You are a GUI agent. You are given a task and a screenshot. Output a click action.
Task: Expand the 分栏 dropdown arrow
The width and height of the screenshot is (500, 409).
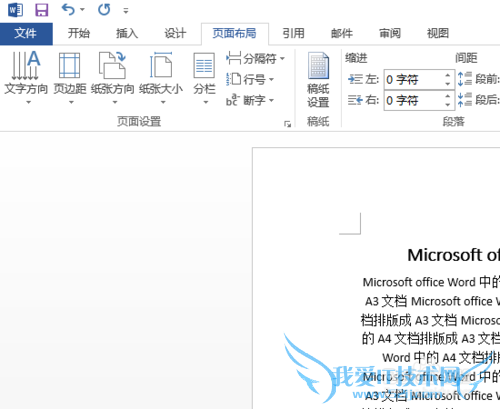pyautogui.click(x=206, y=102)
